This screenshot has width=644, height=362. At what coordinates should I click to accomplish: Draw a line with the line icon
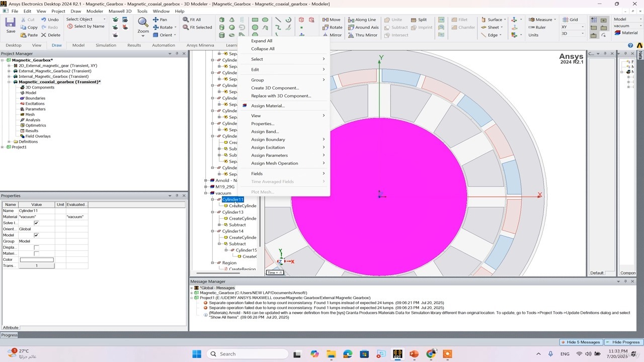[x=278, y=20]
